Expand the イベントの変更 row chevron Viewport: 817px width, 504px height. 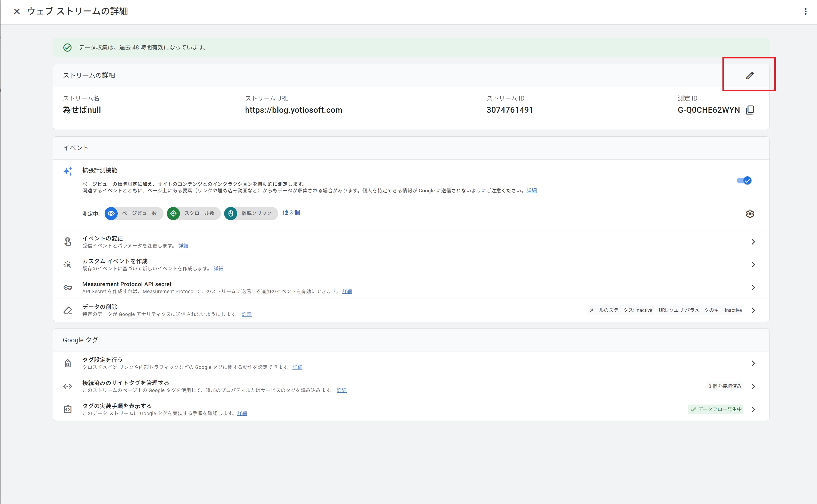(753, 242)
